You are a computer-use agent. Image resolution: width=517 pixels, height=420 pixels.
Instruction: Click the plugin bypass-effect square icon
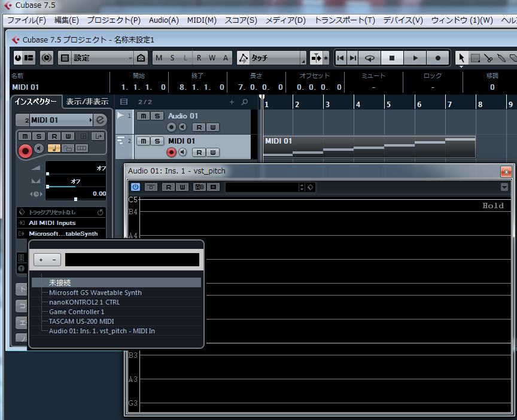pyautogui.click(x=151, y=187)
